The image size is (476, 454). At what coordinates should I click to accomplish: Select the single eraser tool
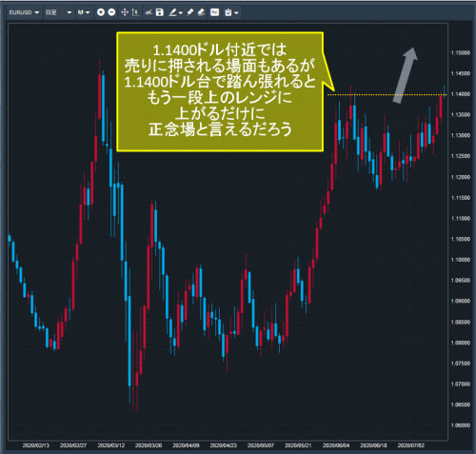[x=189, y=12]
